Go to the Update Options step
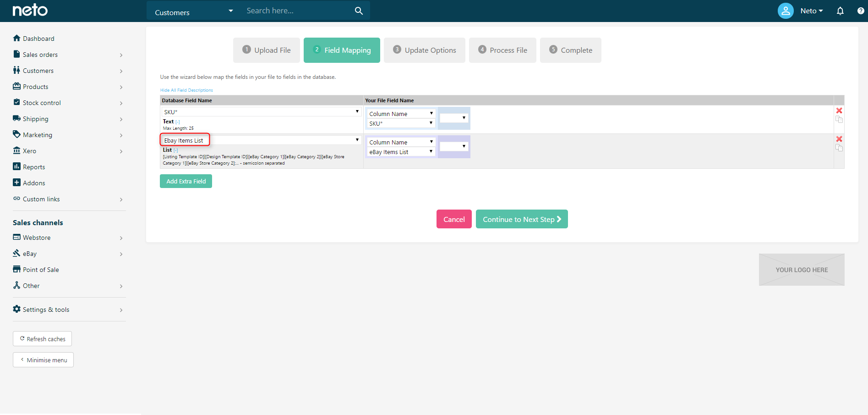Image resolution: width=868 pixels, height=415 pixels. (425, 50)
